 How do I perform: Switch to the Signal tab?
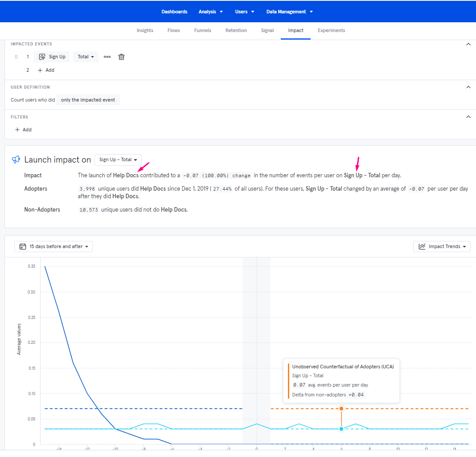tap(267, 30)
